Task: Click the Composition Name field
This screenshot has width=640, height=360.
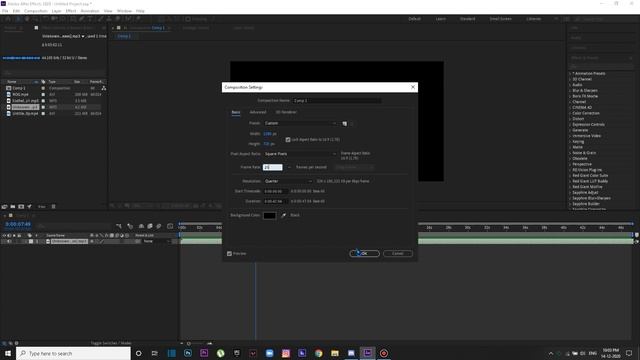Action: [x=337, y=100]
